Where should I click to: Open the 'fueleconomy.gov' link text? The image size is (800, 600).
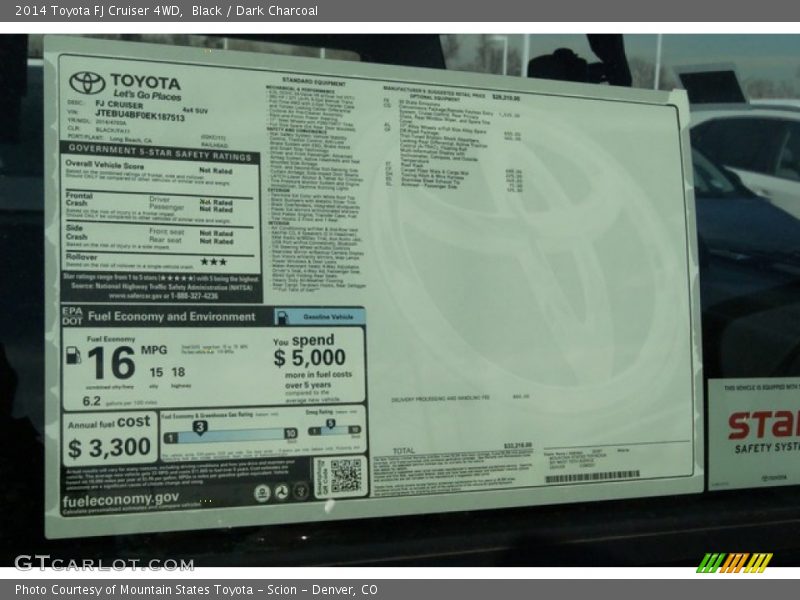(121, 499)
